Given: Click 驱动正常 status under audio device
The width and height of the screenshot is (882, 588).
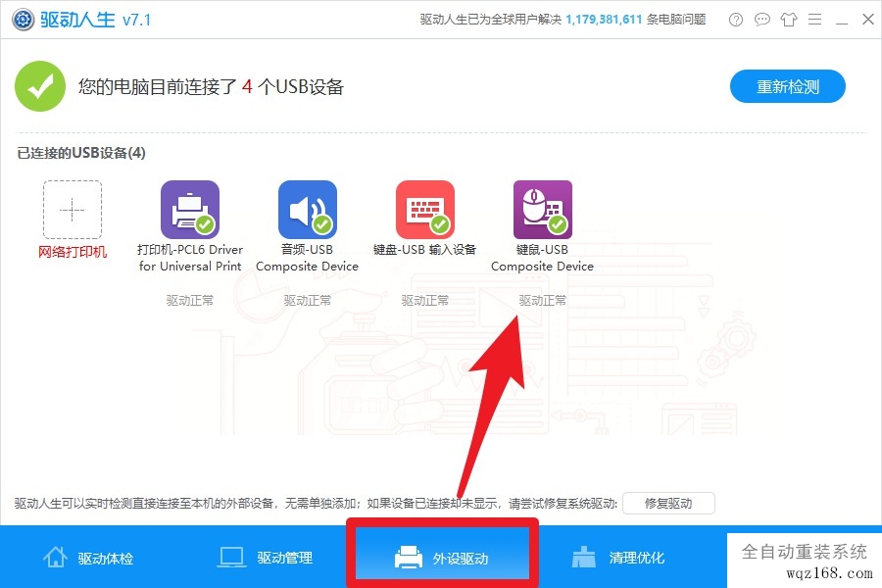Looking at the screenshot, I should pos(308,301).
